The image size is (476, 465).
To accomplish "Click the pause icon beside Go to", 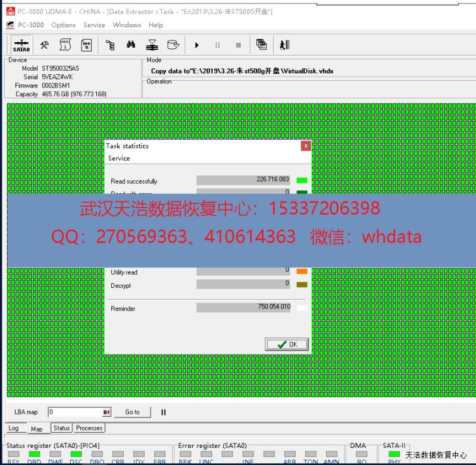I will point(164,412).
